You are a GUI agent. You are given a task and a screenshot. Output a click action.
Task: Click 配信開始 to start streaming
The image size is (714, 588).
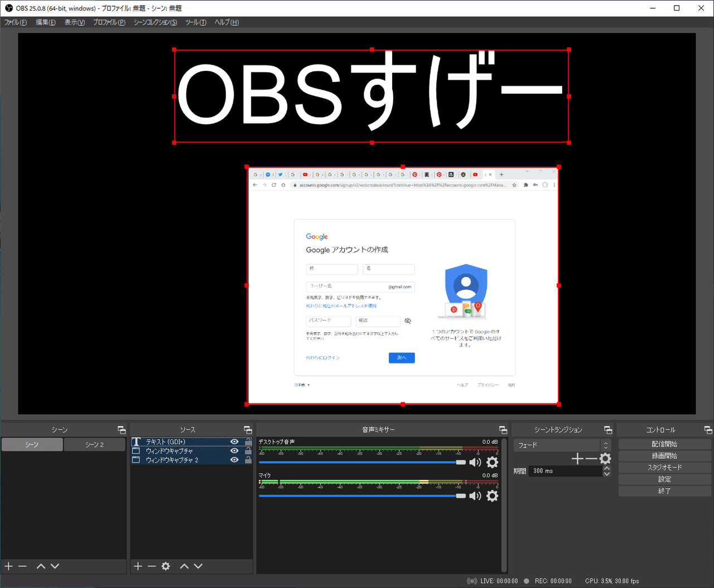coord(664,444)
